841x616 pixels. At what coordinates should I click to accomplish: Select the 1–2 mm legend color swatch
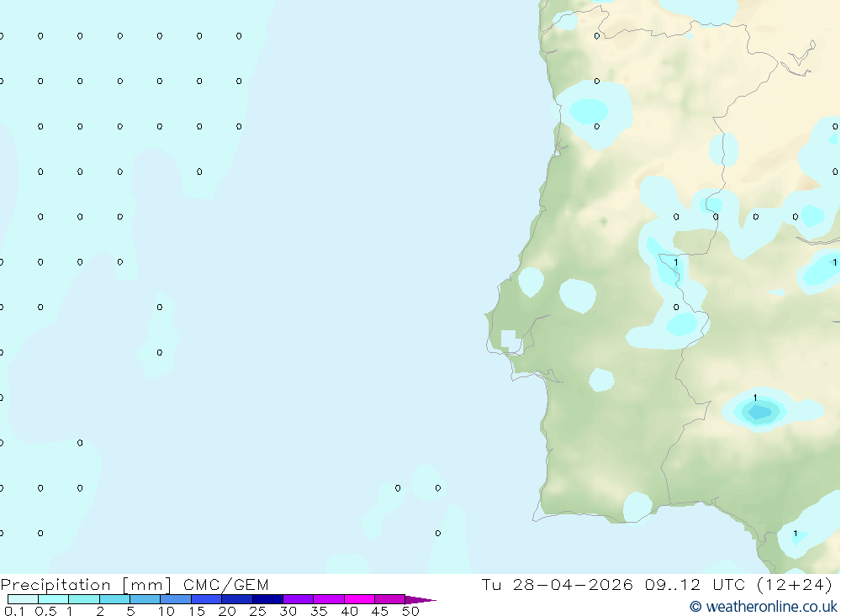84,599
